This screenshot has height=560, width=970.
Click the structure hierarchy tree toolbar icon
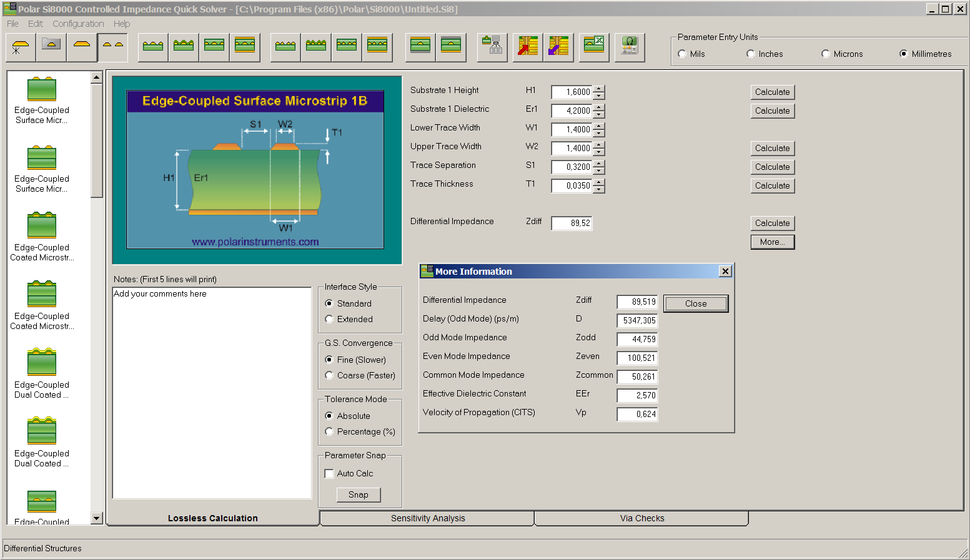pyautogui.click(x=492, y=47)
